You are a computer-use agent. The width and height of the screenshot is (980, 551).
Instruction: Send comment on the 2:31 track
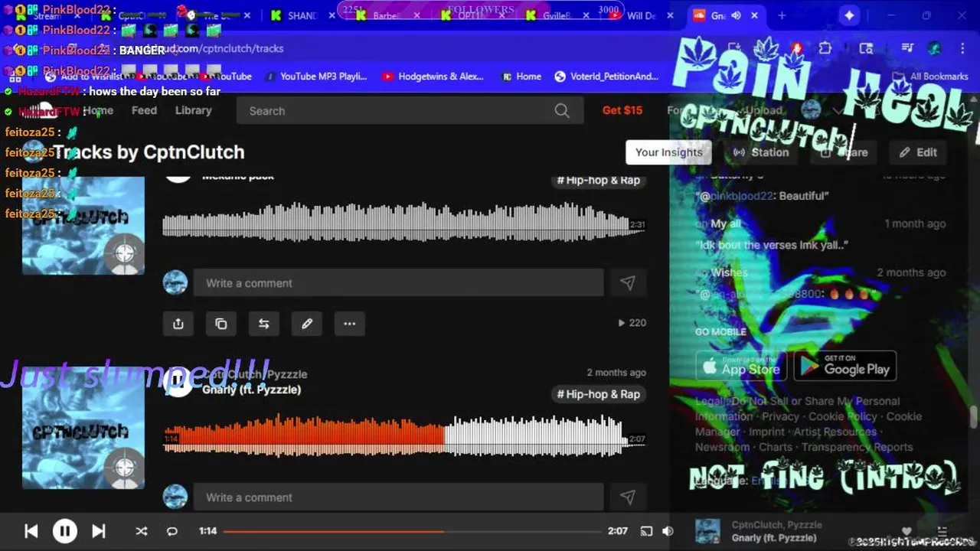tap(628, 283)
